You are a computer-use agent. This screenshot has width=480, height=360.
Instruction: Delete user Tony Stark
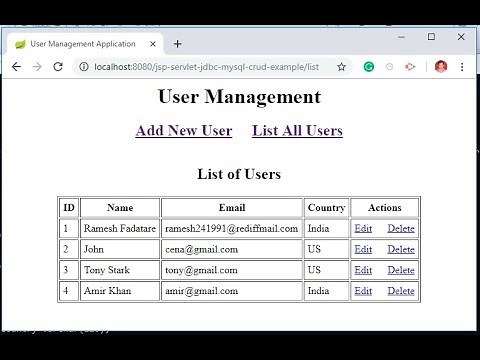tap(401, 270)
